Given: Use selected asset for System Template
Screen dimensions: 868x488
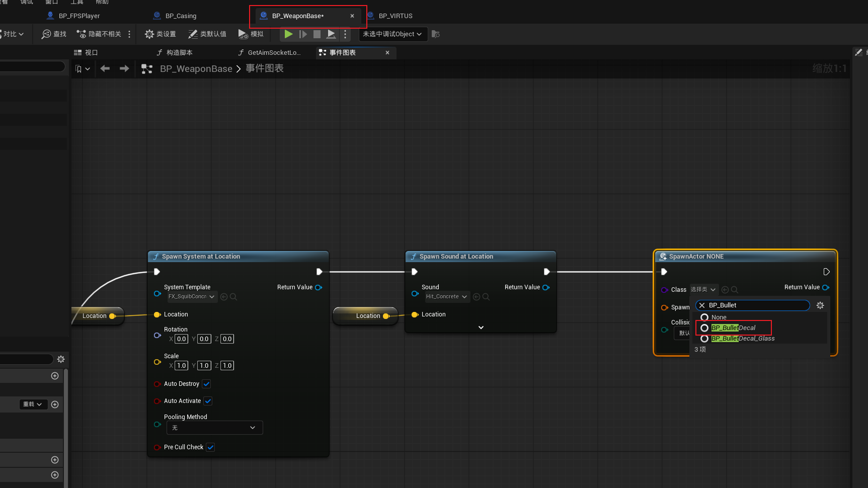Looking at the screenshot, I should (224, 297).
